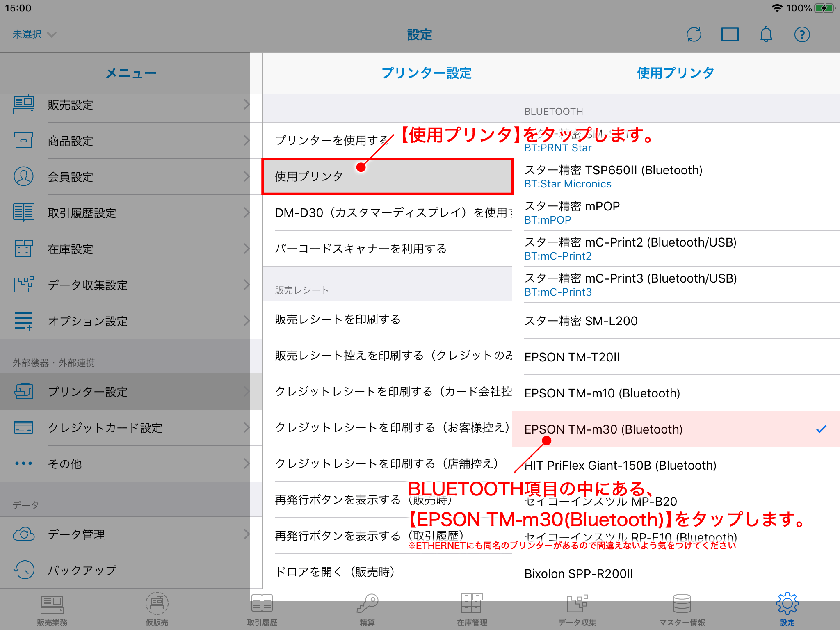Choose Bixolon SPP-R200II printer
The width and height of the screenshot is (840, 630).
point(676,573)
